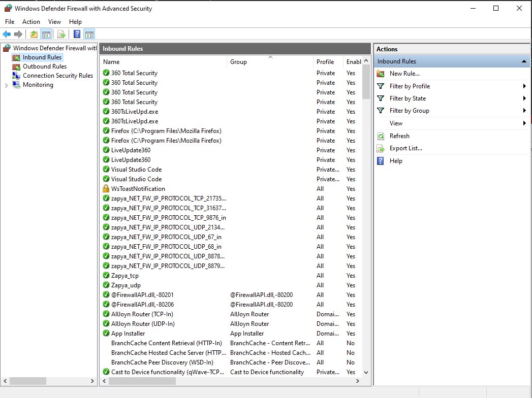The image size is (532, 398).
Task: Click the tree pane horizontal scrollbar right arrow
Action: (92, 381)
